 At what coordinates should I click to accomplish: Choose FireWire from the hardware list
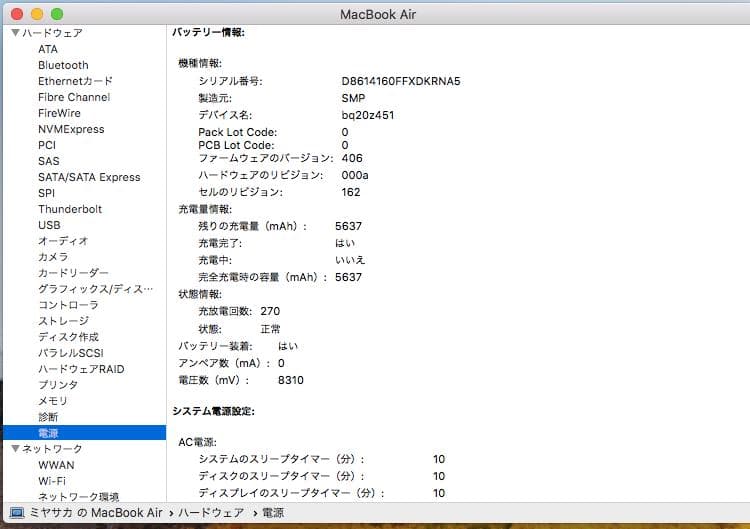point(59,113)
